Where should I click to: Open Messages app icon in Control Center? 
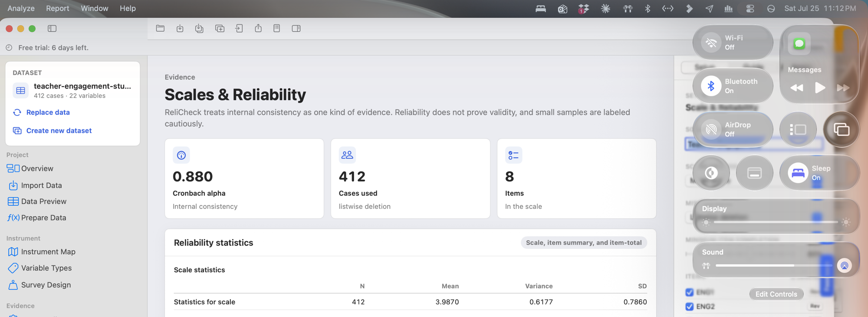pos(799,43)
